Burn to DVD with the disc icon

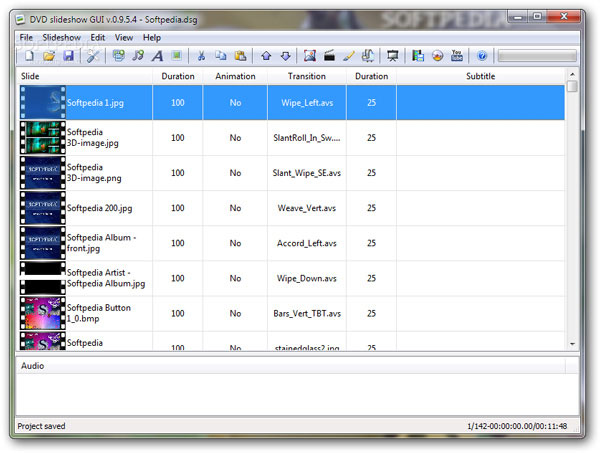coord(437,56)
